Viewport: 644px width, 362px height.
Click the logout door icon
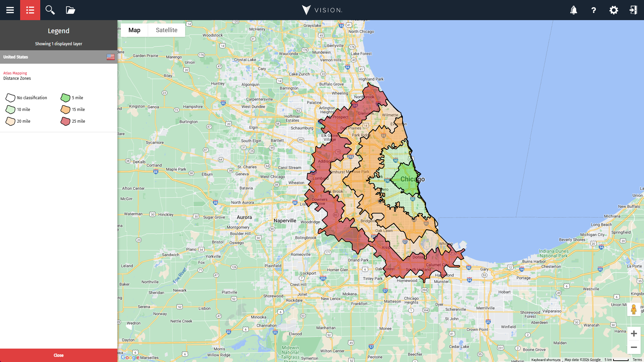tap(633, 10)
